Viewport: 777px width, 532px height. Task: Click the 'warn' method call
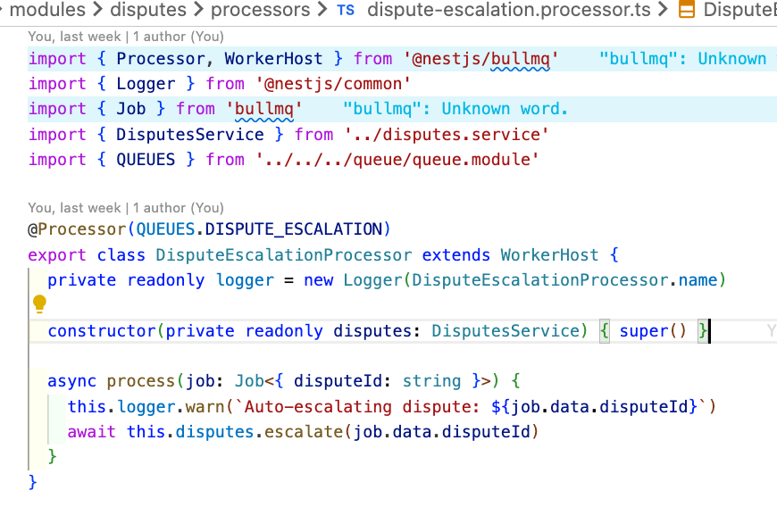click(x=205, y=407)
